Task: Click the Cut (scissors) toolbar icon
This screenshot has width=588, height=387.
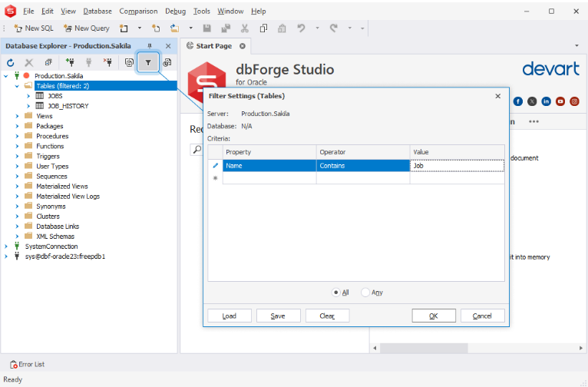Action: [x=245, y=28]
